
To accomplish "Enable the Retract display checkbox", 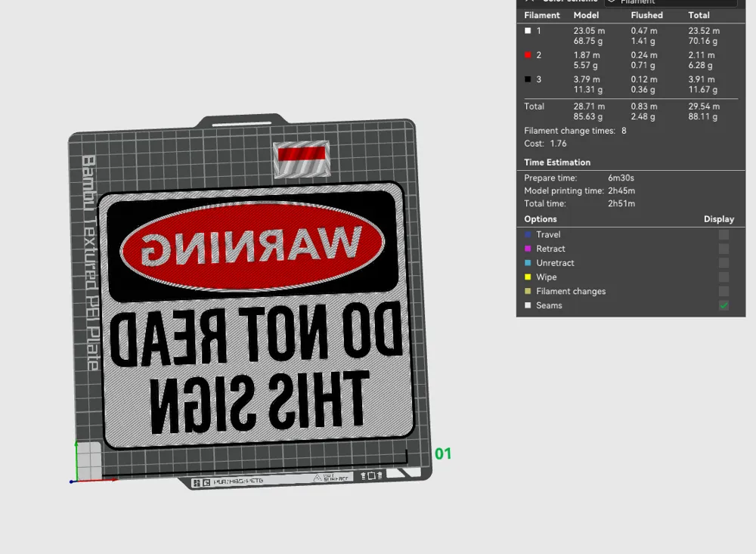I will point(723,249).
